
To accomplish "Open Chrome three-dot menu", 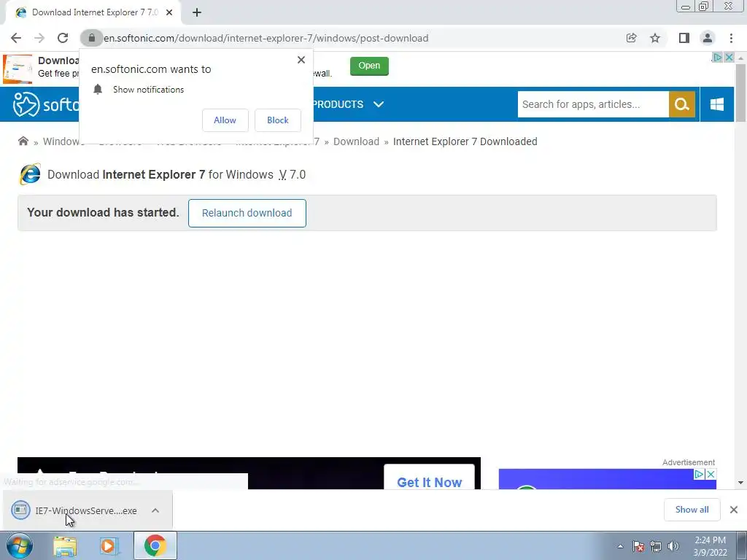I will tap(731, 38).
